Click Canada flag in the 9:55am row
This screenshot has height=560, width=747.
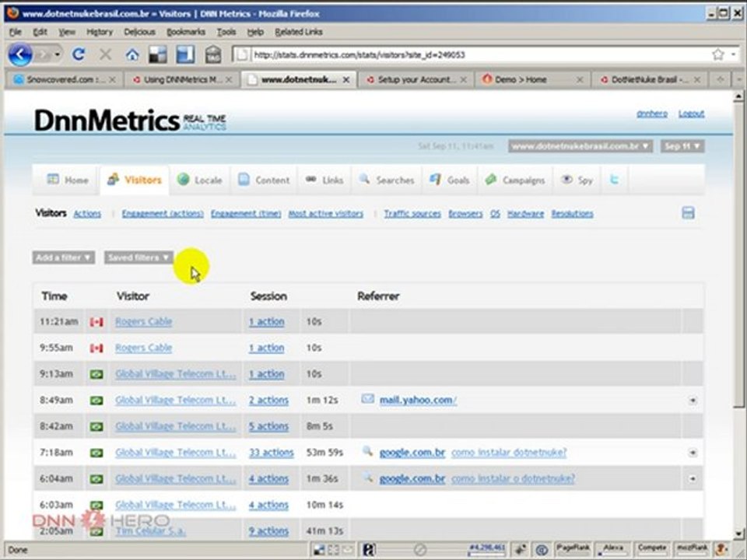click(x=96, y=348)
